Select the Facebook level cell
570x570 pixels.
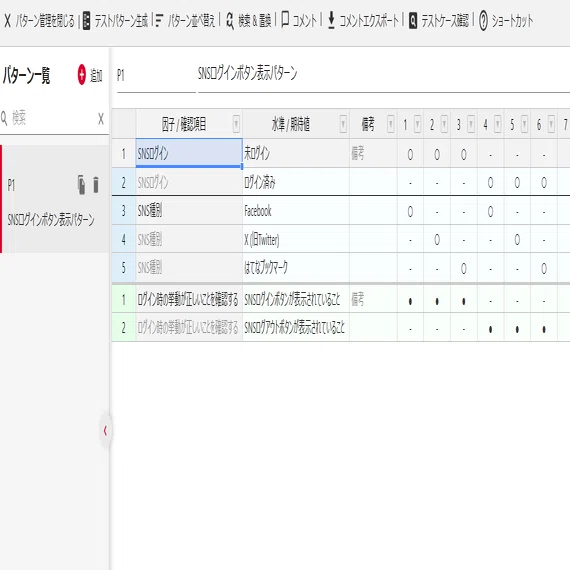coord(296,210)
